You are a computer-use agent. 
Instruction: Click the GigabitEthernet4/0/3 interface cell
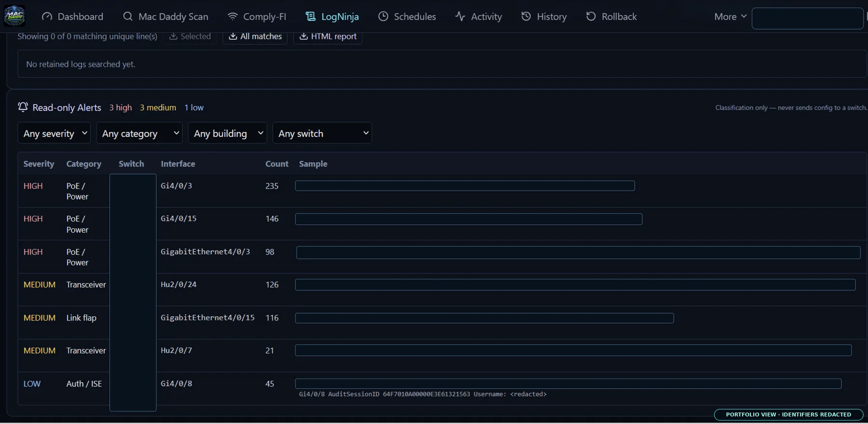(x=205, y=252)
